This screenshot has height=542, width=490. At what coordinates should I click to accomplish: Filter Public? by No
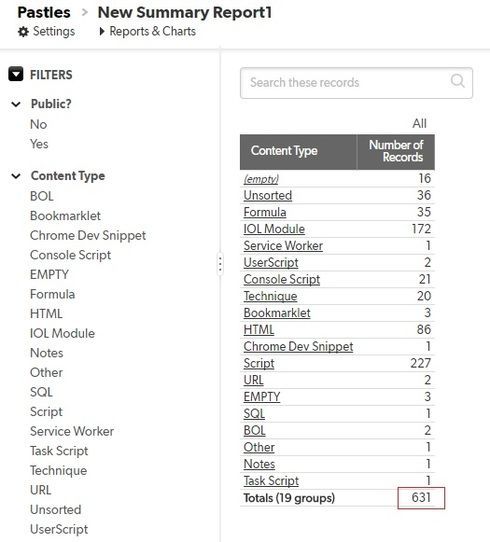tap(38, 124)
